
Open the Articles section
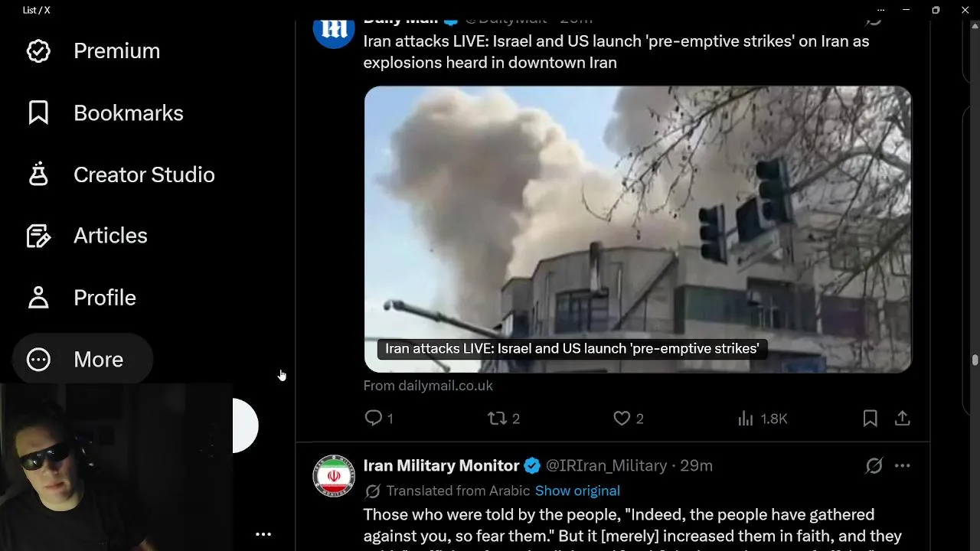87,236
